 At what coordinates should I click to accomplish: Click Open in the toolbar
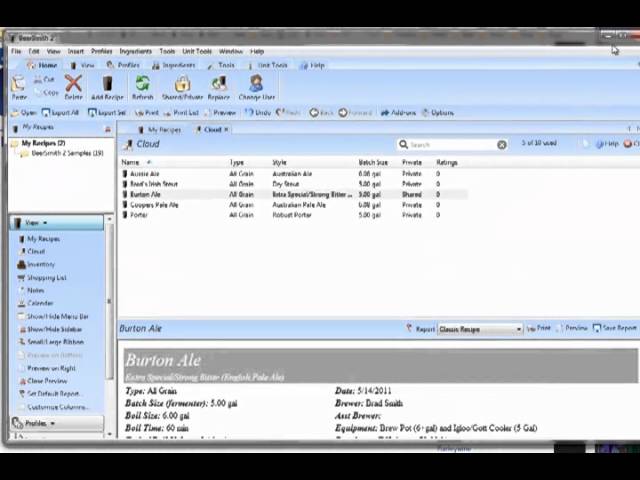(x=24, y=113)
